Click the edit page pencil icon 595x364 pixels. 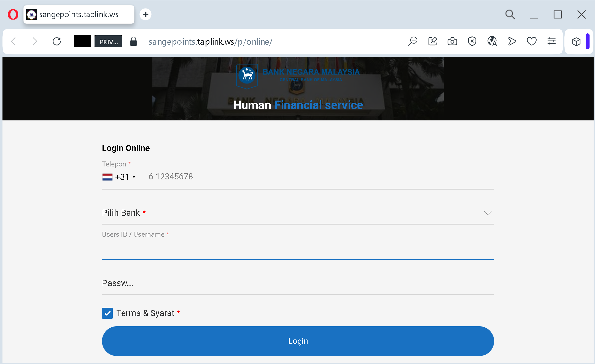(432, 41)
